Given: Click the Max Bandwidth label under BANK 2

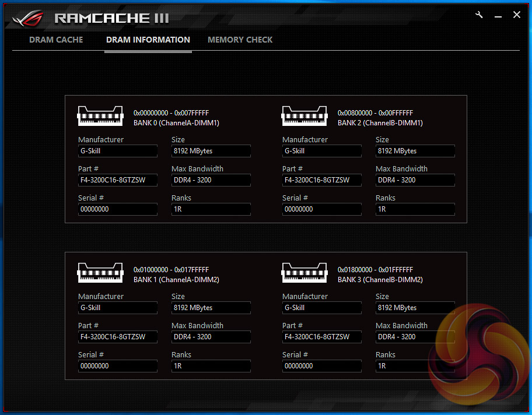Looking at the screenshot, I should coord(401,168).
